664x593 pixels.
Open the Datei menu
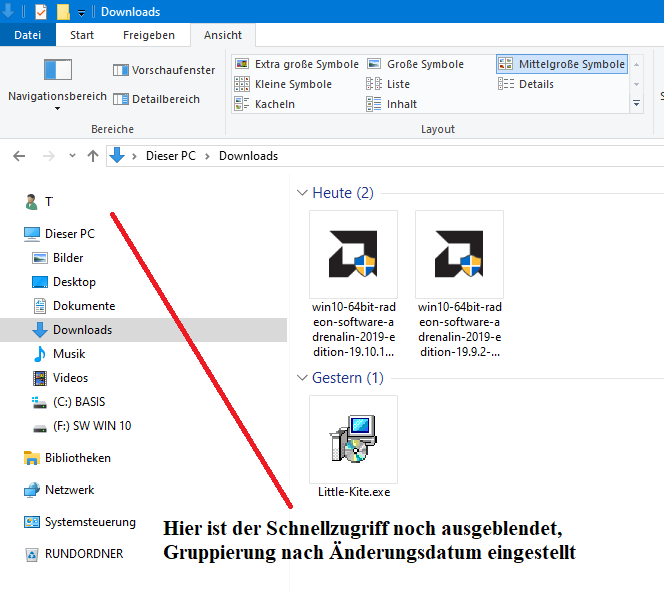pos(28,35)
